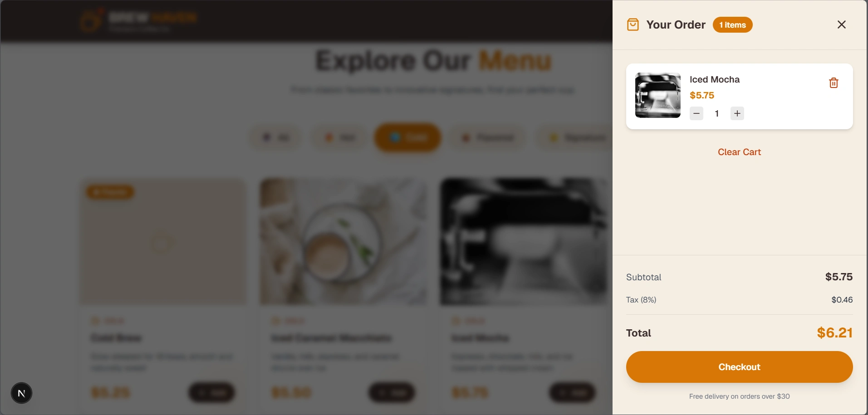Screen dimensions: 868x415
Task: Click the Iced Mocha thumbnail in cart
Action: 658,95
